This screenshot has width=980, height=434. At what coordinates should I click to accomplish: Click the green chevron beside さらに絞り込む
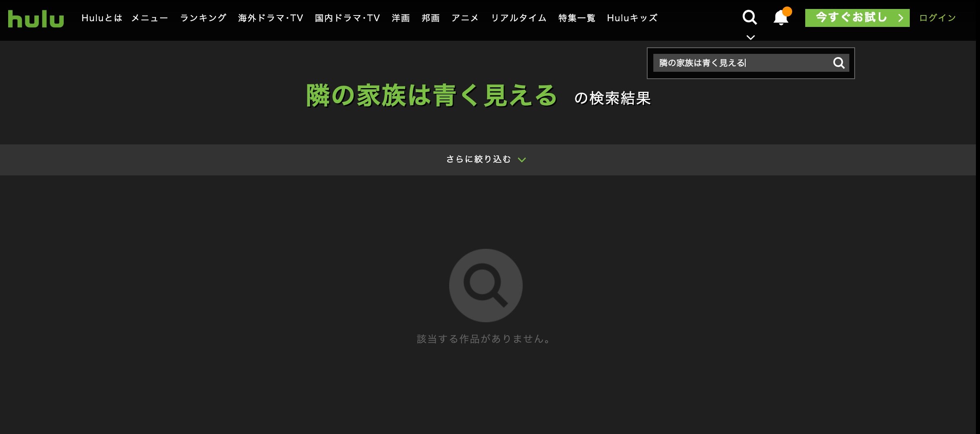coord(521,160)
